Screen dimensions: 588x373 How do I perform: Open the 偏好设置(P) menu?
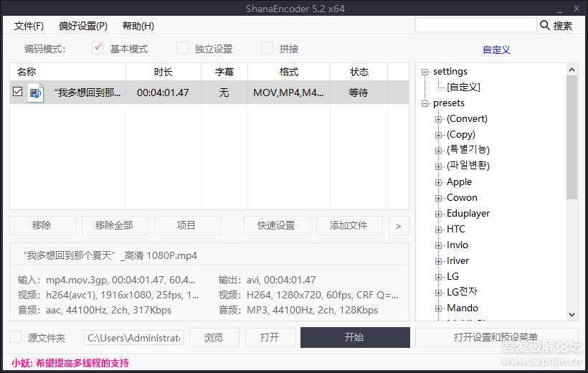pyautogui.click(x=83, y=26)
